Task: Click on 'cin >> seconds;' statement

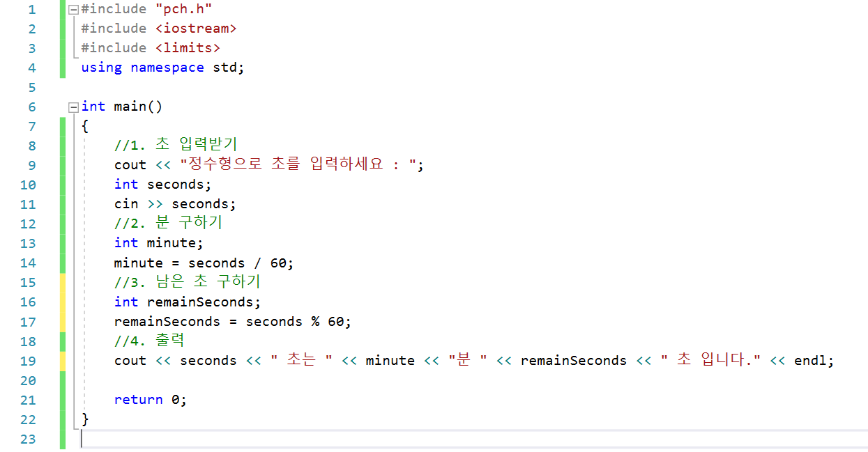Action: point(176,204)
